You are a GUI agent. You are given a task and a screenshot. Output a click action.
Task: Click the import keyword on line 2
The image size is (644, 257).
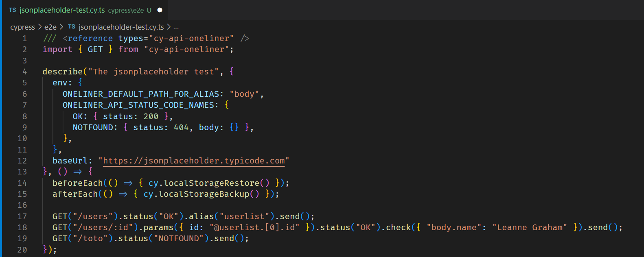[57, 49]
